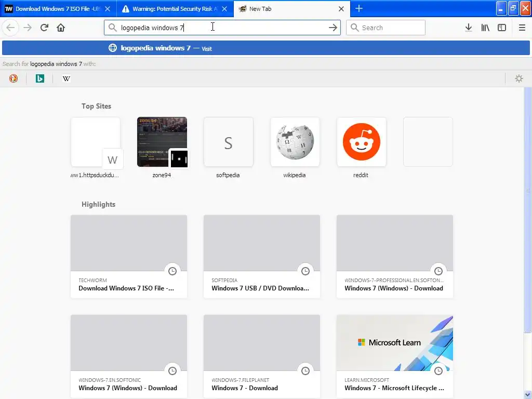
Task: Click the history clock on Windows-7-Professional card
Action: point(438,271)
